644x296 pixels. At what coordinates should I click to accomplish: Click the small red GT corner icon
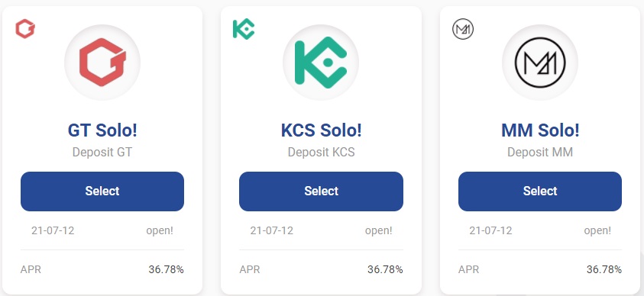click(25, 29)
